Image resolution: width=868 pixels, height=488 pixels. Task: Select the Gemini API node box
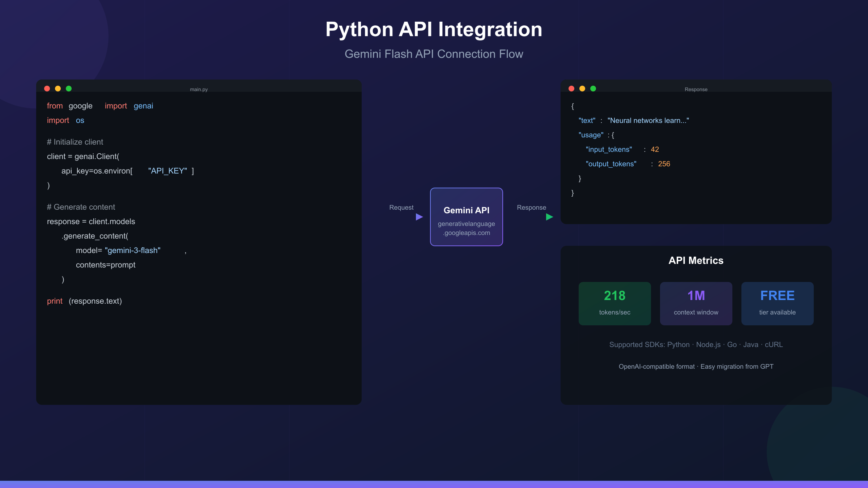467,217
